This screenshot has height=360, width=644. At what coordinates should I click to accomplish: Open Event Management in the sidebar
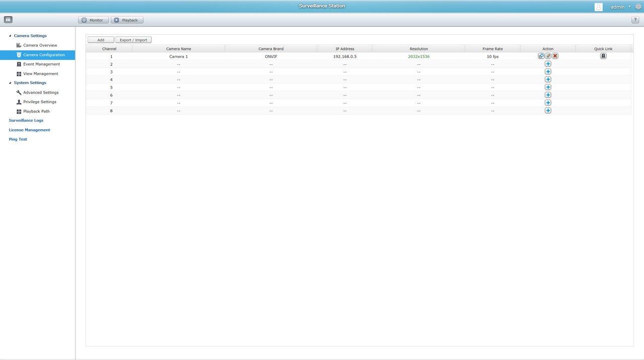pyautogui.click(x=42, y=64)
